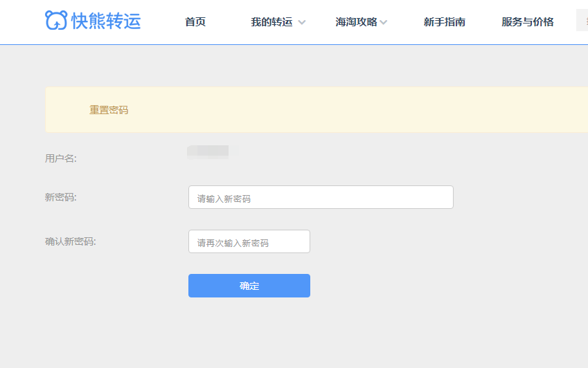Viewport: 588px width, 368px height.
Task: Click the 新密码: label
Action: click(61, 197)
